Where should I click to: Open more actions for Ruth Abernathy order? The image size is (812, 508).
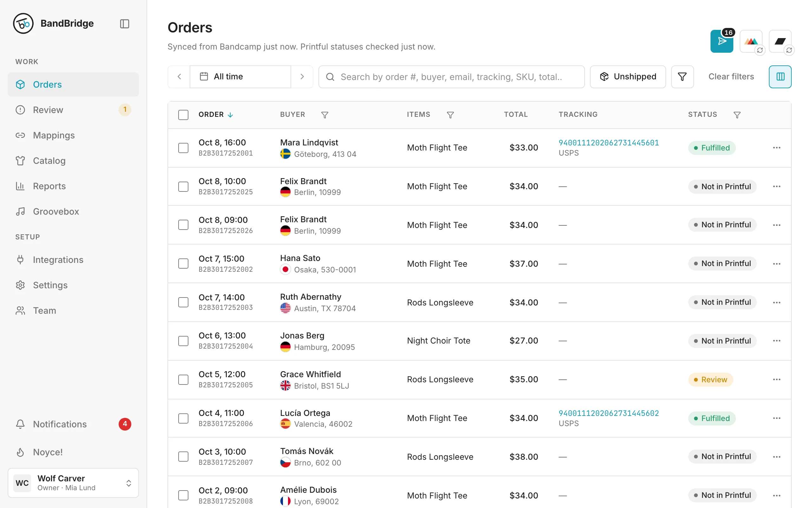pos(776,302)
